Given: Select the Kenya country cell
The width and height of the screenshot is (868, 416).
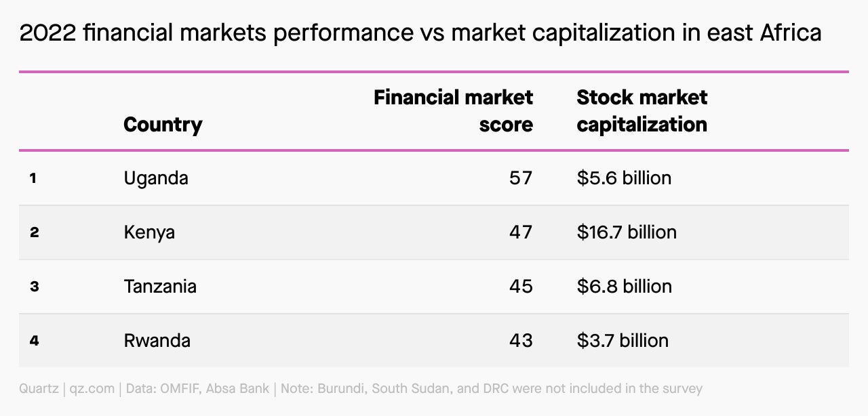Looking at the screenshot, I should click(149, 232).
